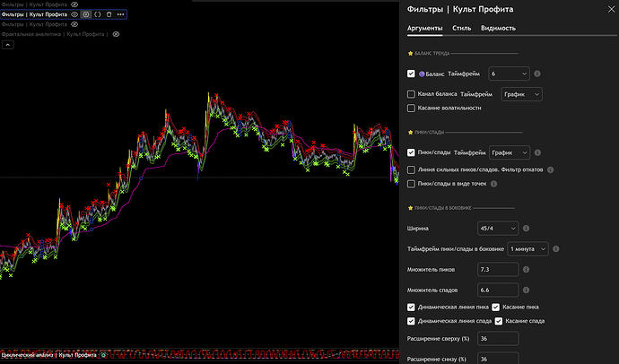Click the Множитель спадов input field
Viewport: 619px width, 364px height.
point(498,289)
